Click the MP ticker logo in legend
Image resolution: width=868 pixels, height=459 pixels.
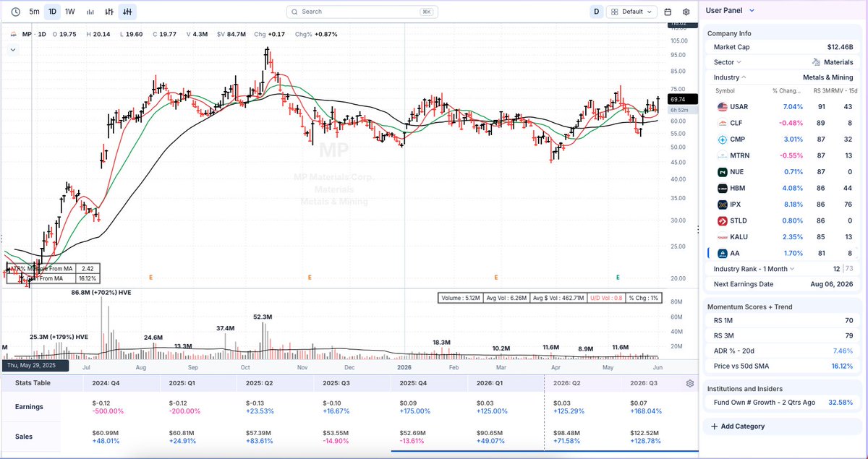click(14, 34)
